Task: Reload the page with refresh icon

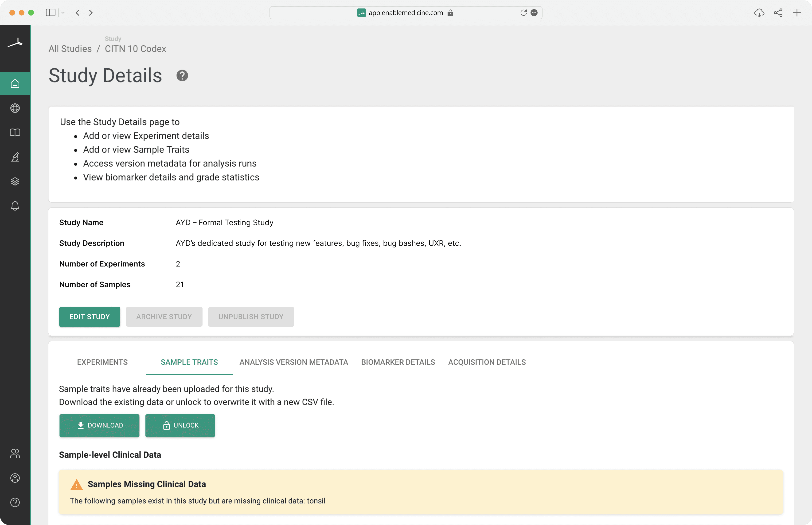Action: click(x=523, y=13)
